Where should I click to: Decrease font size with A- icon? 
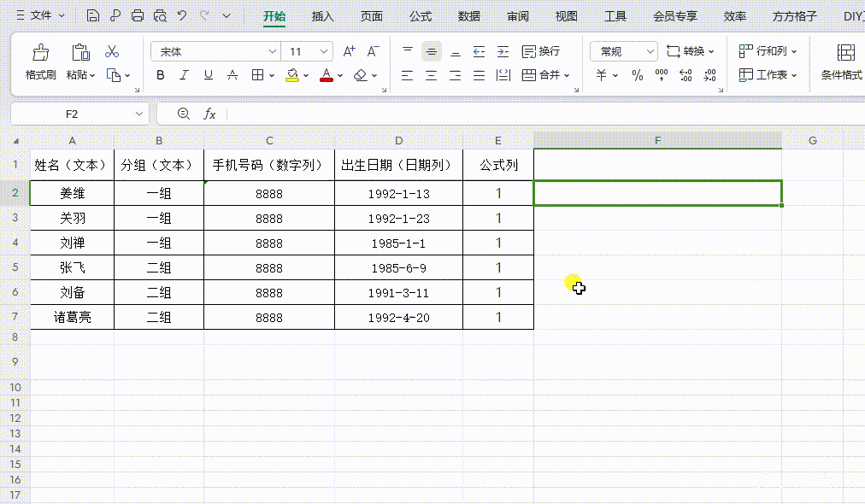[374, 51]
